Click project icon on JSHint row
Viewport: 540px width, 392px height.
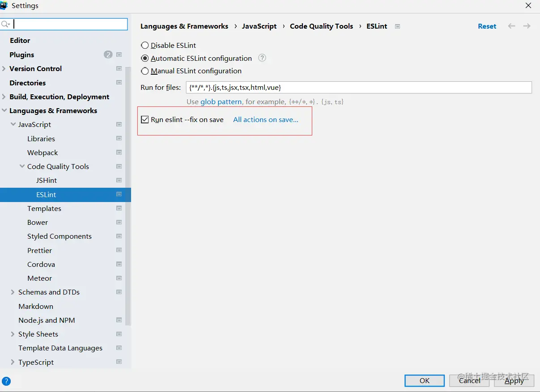tap(119, 180)
